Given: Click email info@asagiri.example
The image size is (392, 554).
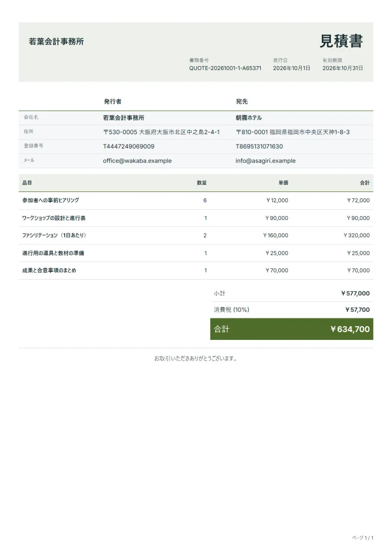Looking at the screenshot, I should tap(266, 161).
